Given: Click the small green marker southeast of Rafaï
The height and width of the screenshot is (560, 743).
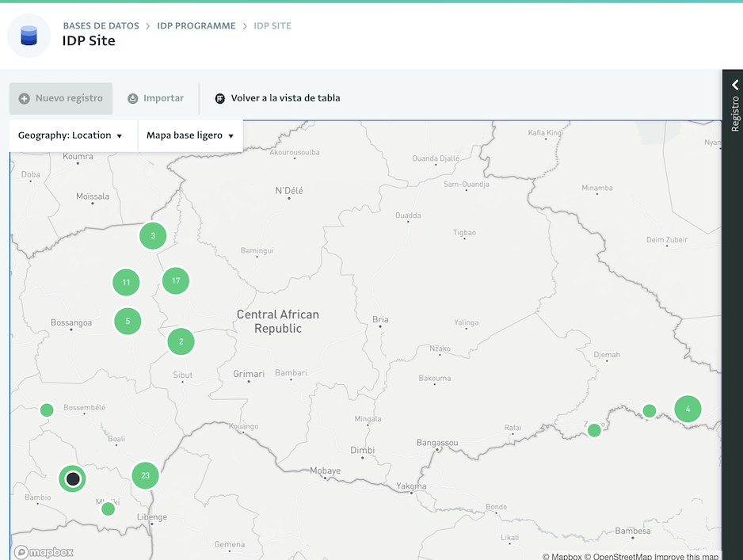Looking at the screenshot, I should 594,430.
